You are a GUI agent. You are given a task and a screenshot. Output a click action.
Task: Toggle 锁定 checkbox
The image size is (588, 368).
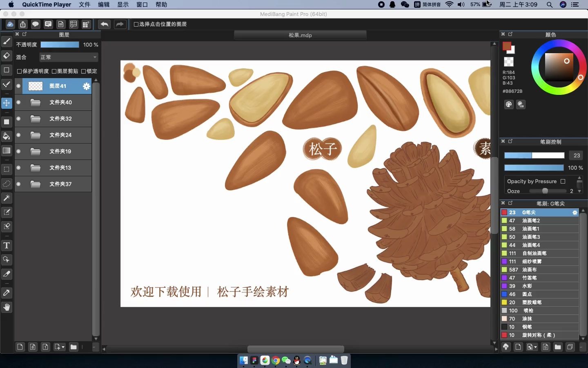83,71
